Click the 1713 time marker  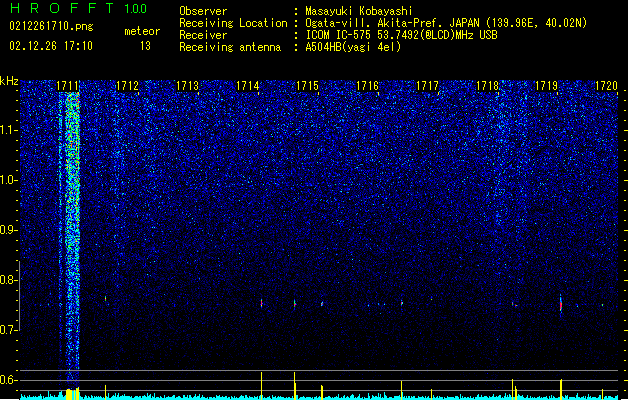(187, 86)
